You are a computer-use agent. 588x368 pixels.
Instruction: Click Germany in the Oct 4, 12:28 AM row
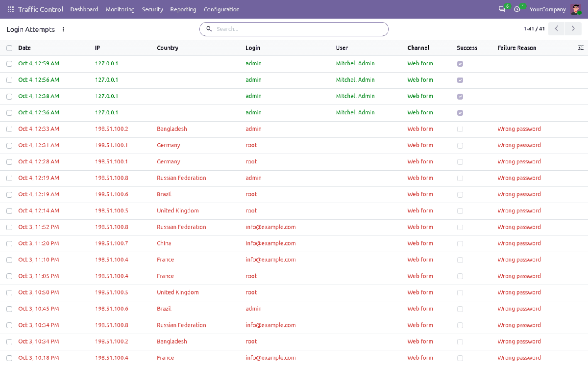(x=169, y=161)
